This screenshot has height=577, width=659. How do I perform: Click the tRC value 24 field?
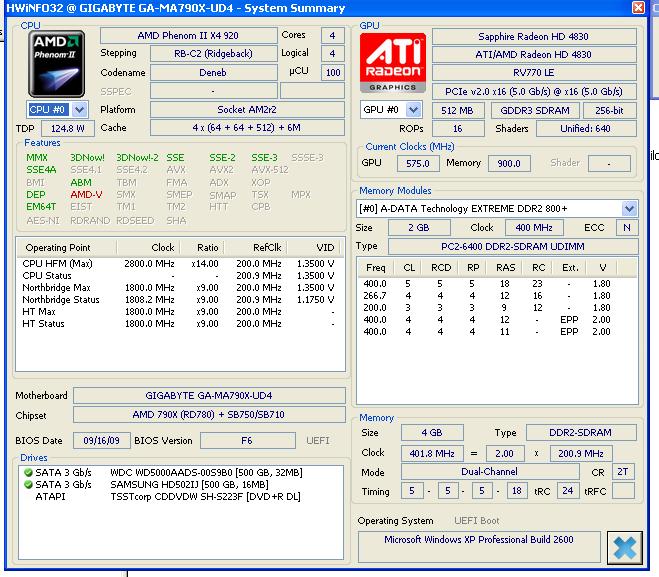[568, 491]
